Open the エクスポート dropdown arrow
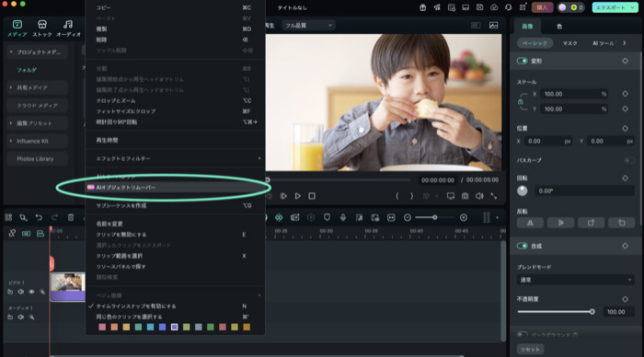Viewport: 644px width, 357px height. coord(632,7)
